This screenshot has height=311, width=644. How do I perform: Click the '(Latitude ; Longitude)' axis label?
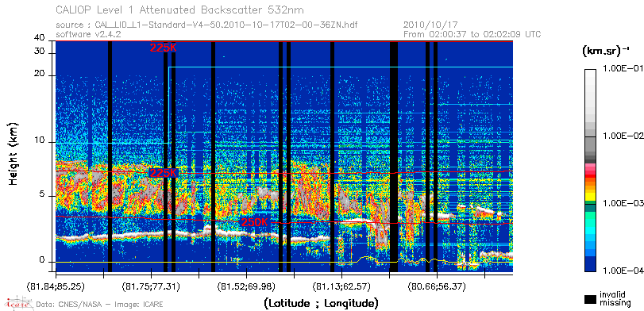321,304
